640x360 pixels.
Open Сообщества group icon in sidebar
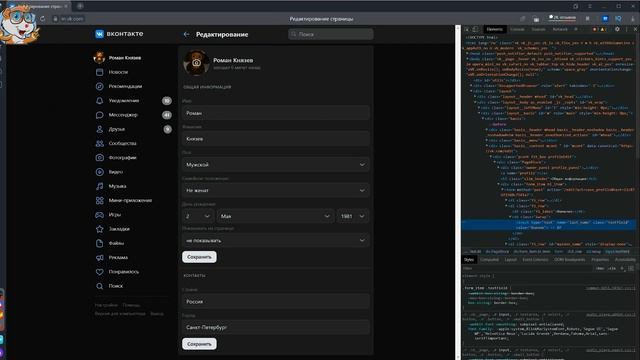[100, 144]
